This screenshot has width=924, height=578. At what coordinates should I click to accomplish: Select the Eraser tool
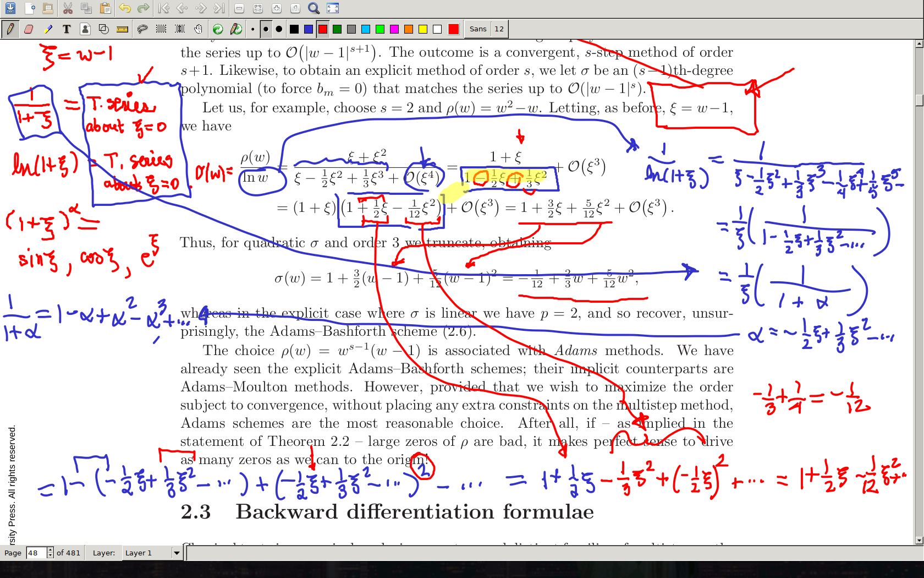(29, 29)
